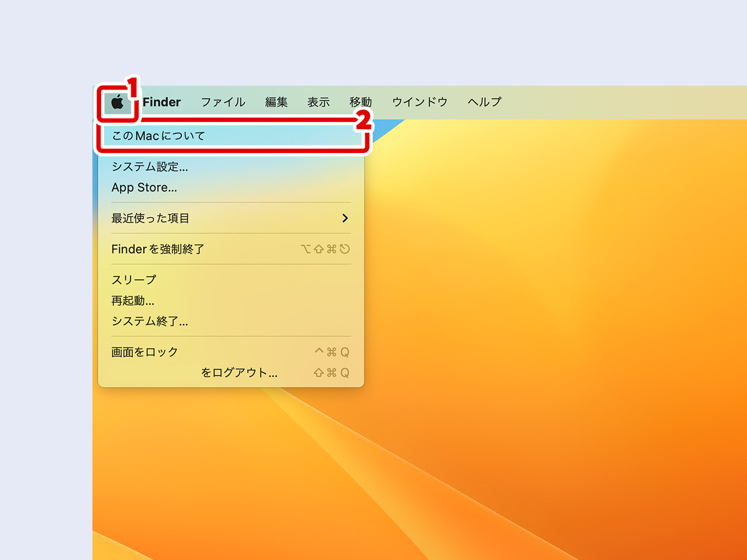Select 画面をロック menu entry
The width and height of the screenshot is (747, 560).
coord(231,352)
